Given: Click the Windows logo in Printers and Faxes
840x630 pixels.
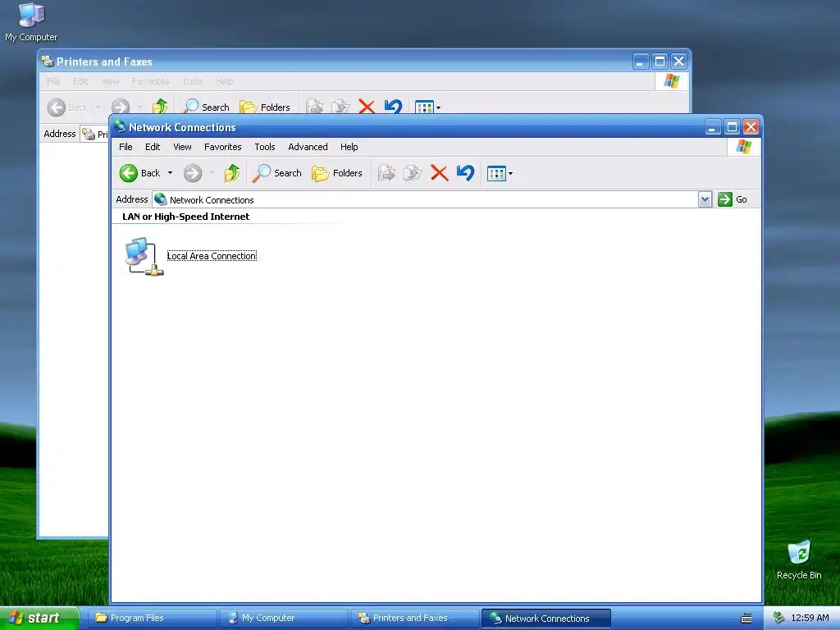Looking at the screenshot, I should 671,81.
